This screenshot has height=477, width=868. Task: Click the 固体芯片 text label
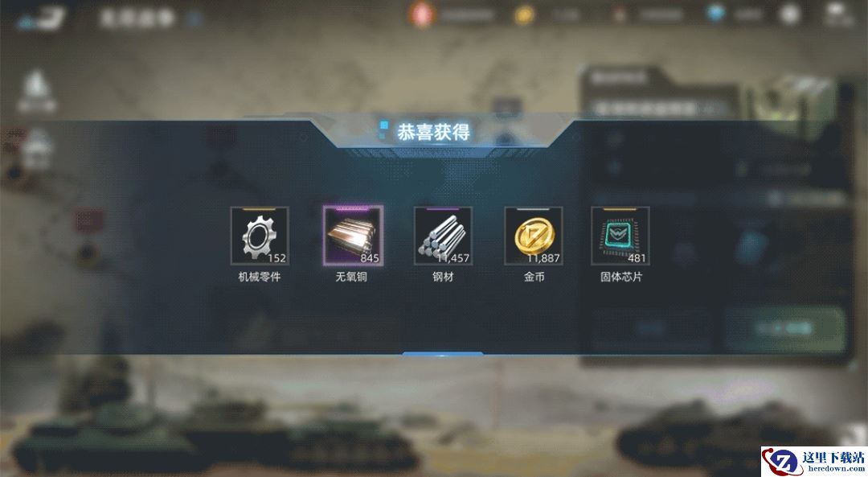pos(621,277)
